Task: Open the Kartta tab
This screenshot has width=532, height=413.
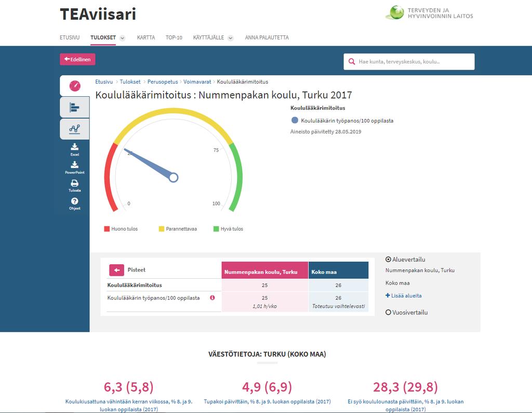Action: click(x=146, y=37)
